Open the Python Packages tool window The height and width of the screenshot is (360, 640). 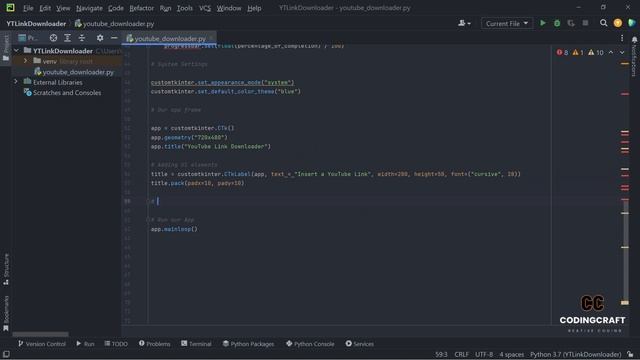coord(248,344)
